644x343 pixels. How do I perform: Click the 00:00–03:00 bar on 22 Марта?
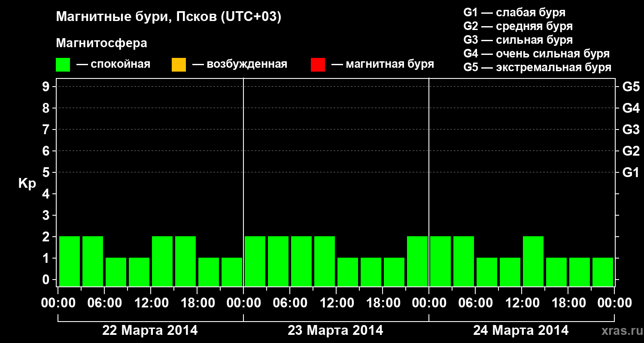pyautogui.click(x=70, y=261)
